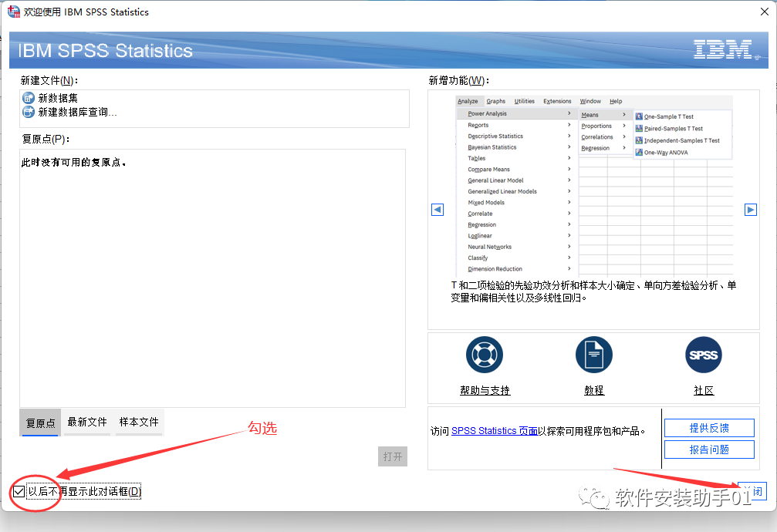777x532 pixels.
Task: Show previous new-feature slide arrow
Action: (x=437, y=210)
